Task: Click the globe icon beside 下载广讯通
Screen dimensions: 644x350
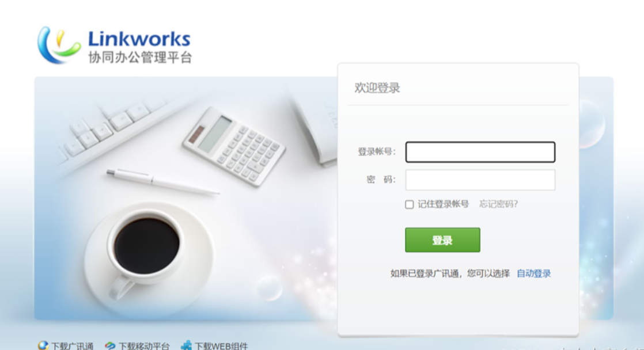Action: click(x=43, y=345)
